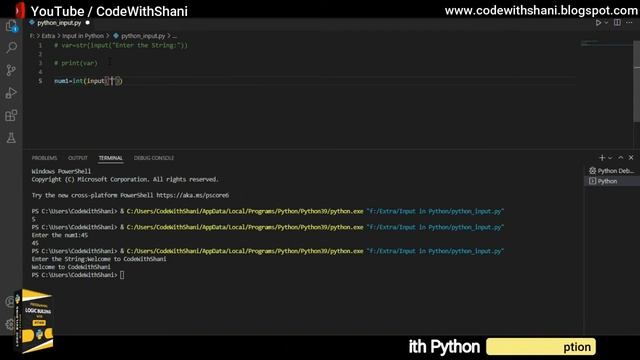Click line number 5 in gutter
The image size is (640, 360).
[40, 81]
